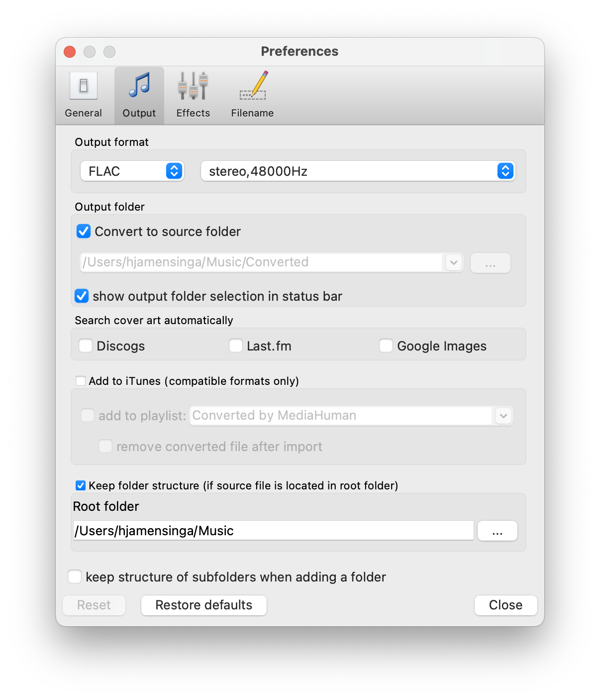Click Restore defaults button
600x700 pixels.
click(203, 605)
